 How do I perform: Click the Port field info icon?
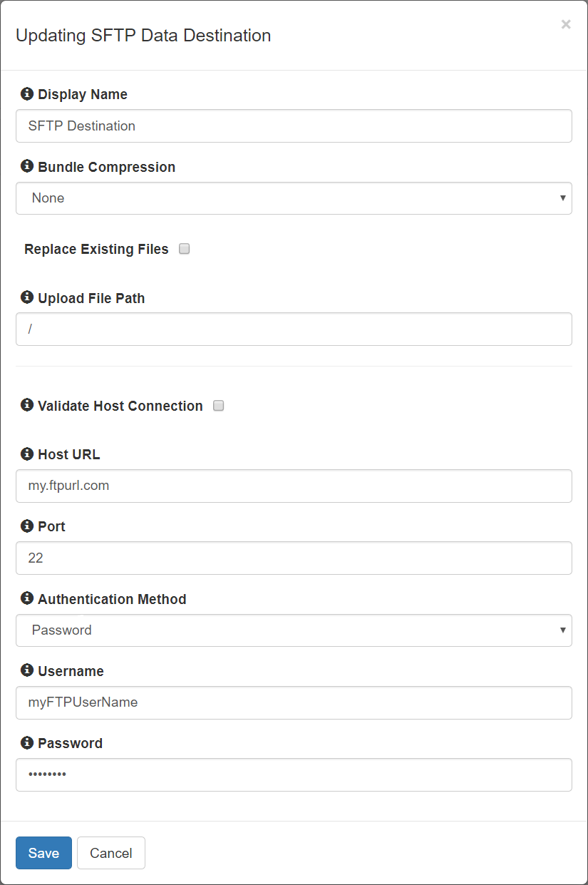27,526
